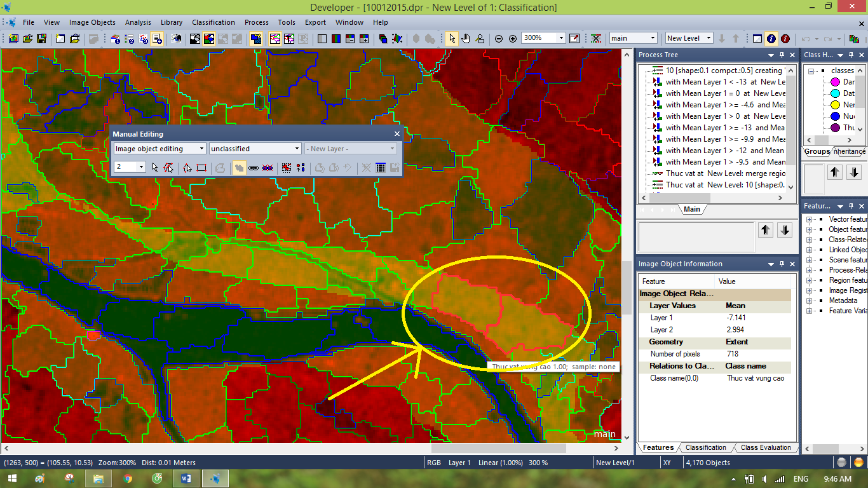Click the Filter Classes for Multiple Selection icon

point(286,168)
